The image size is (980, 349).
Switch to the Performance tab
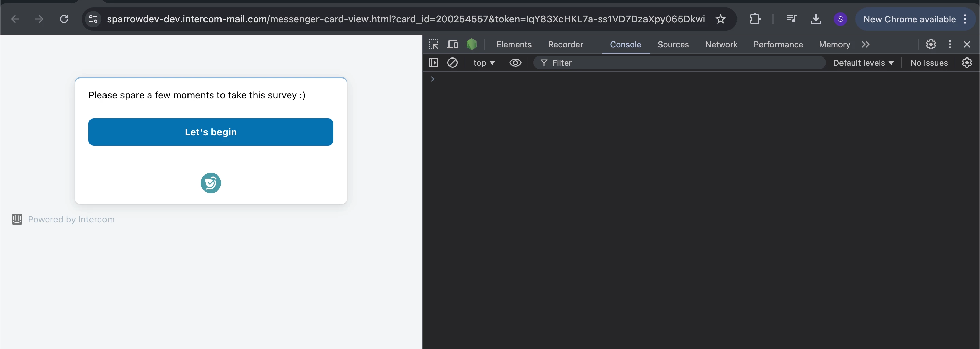(778, 45)
